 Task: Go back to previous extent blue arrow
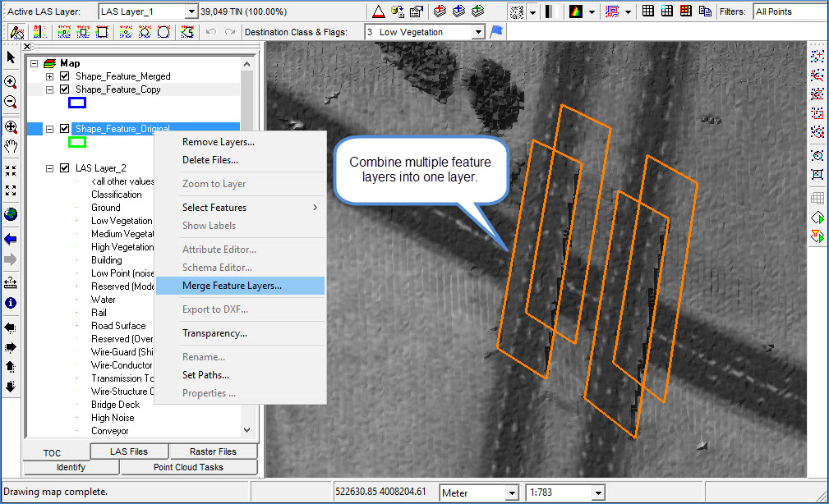tap(11, 240)
